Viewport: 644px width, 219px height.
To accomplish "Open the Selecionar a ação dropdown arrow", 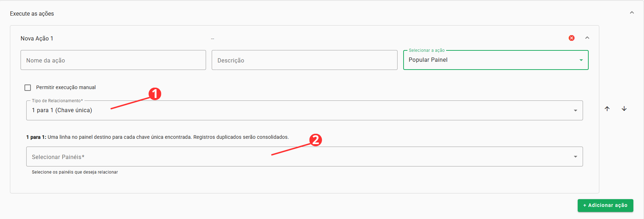I will coord(581,60).
